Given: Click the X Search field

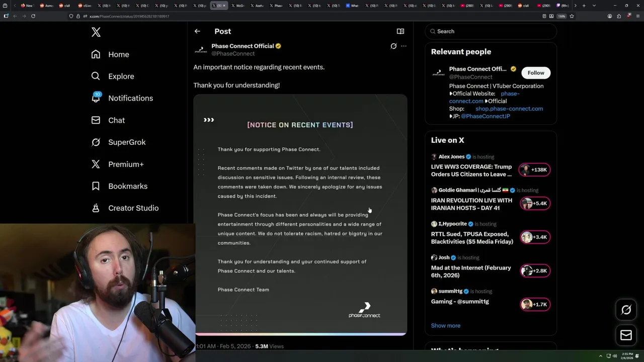Looking at the screenshot, I should pos(491,31).
